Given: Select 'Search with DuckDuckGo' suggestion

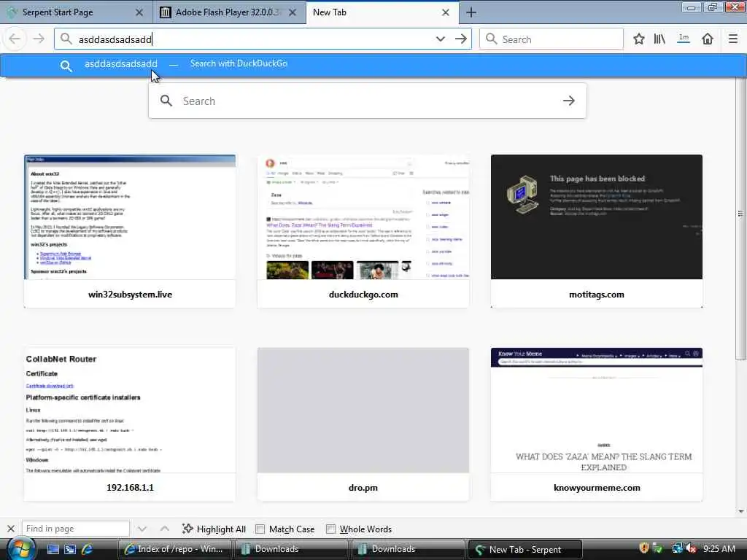Looking at the screenshot, I should 239,63.
